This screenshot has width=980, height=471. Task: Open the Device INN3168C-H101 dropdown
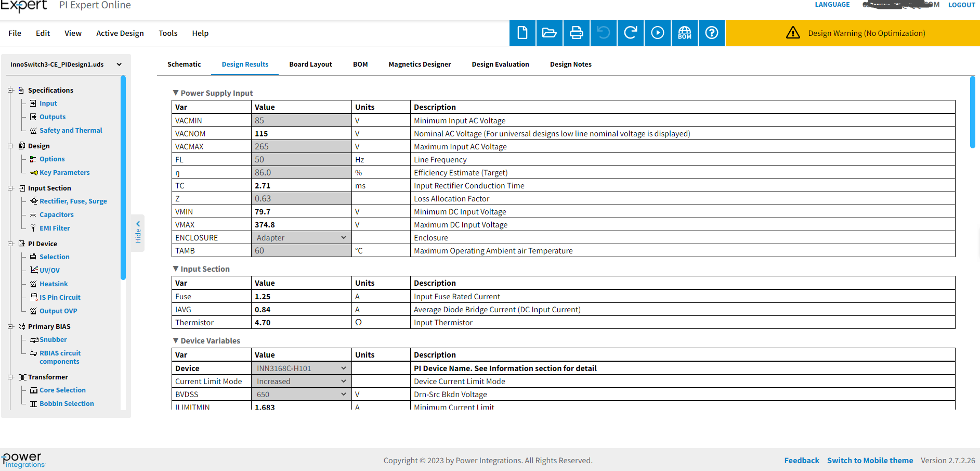coord(302,368)
